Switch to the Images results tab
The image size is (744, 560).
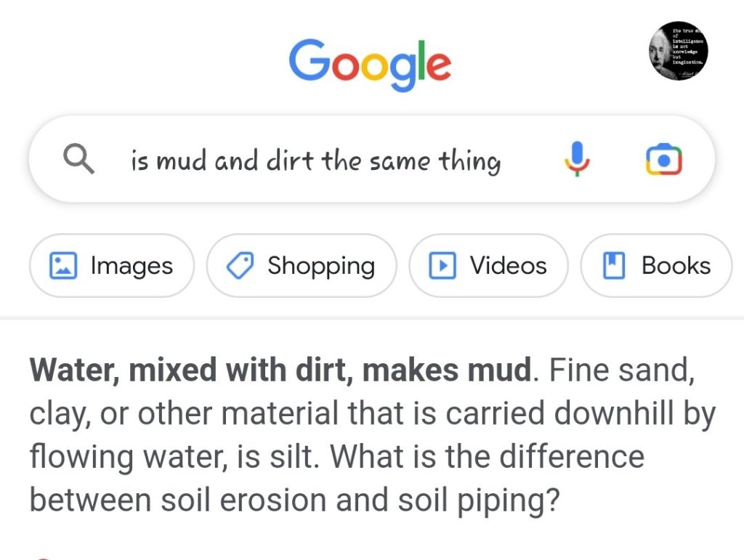coord(132,266)
